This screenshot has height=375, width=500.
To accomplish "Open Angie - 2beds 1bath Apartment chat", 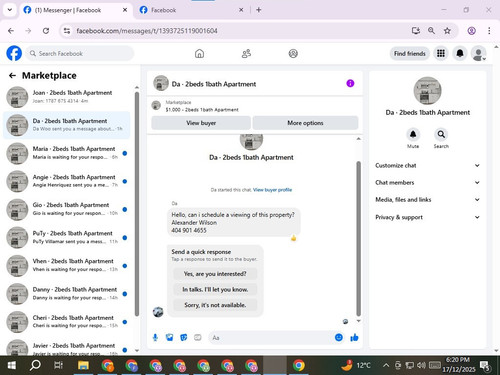I will (67, 181).
